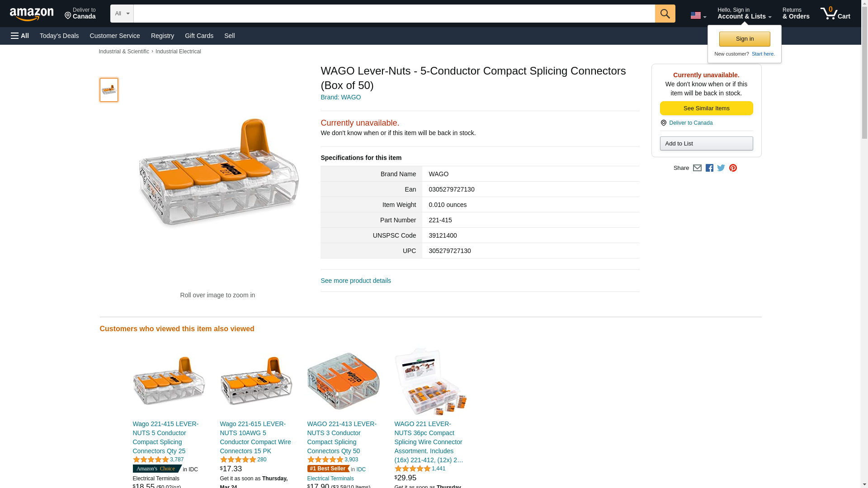Open the All hamburger menu
This screenshot has height=488, width=868.
point(20,36)
